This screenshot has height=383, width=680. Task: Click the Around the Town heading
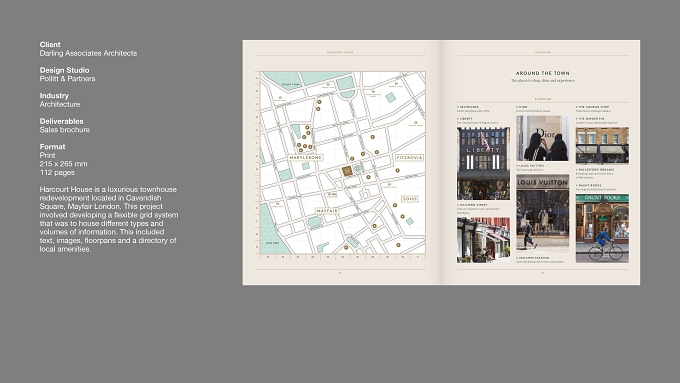[x=543, y=73]
